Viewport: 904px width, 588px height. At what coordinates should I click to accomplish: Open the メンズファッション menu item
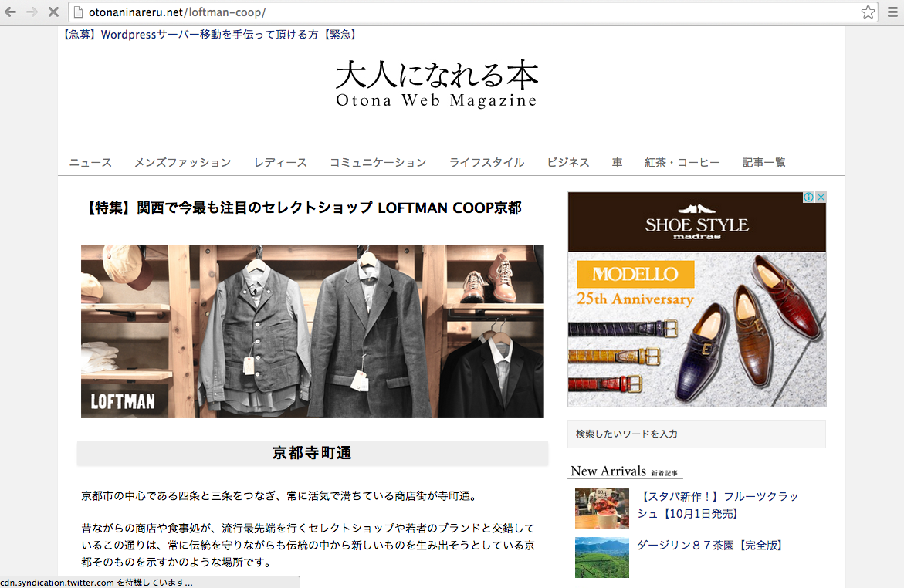(182, 163)
